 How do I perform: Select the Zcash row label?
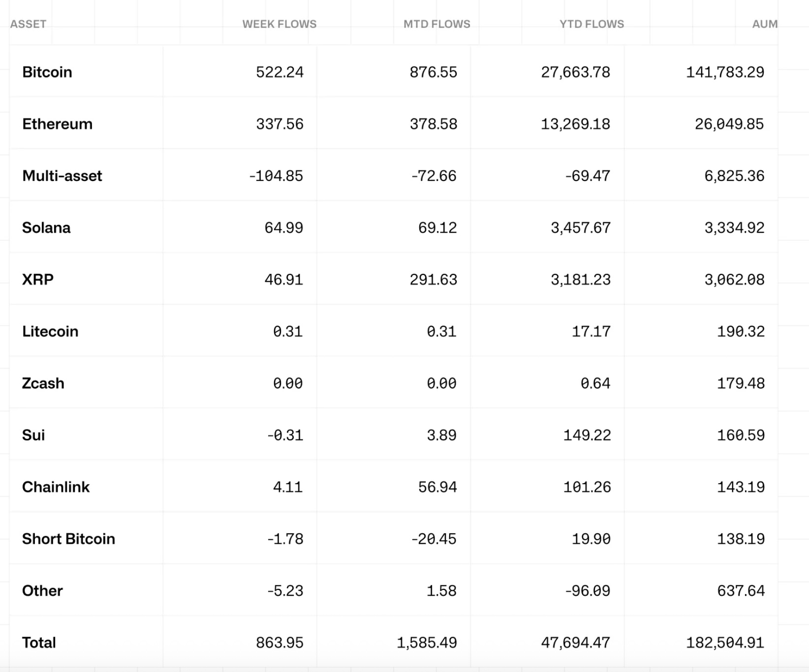click(43, 383)
